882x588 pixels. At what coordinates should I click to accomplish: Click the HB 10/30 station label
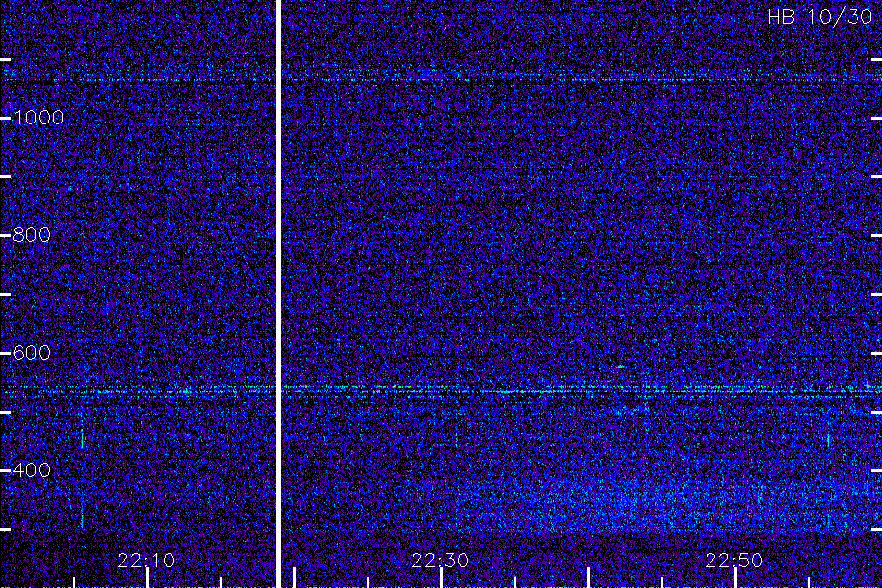click(x=820, y=17)
